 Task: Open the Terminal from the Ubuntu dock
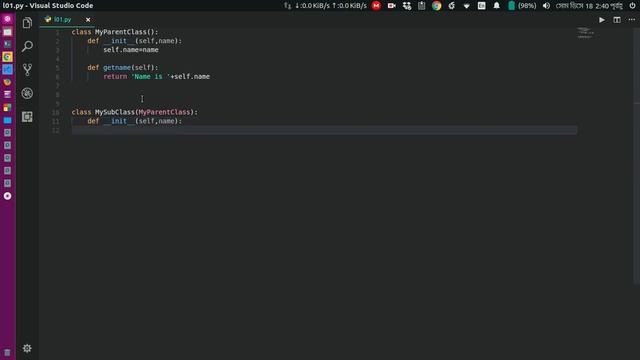point(7,44)
